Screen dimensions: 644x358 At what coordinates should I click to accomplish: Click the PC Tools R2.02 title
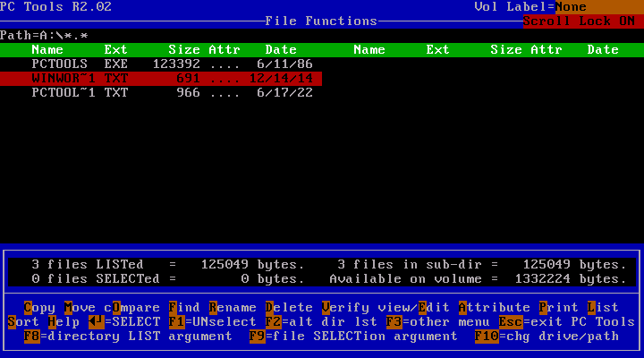pos(55,7)
